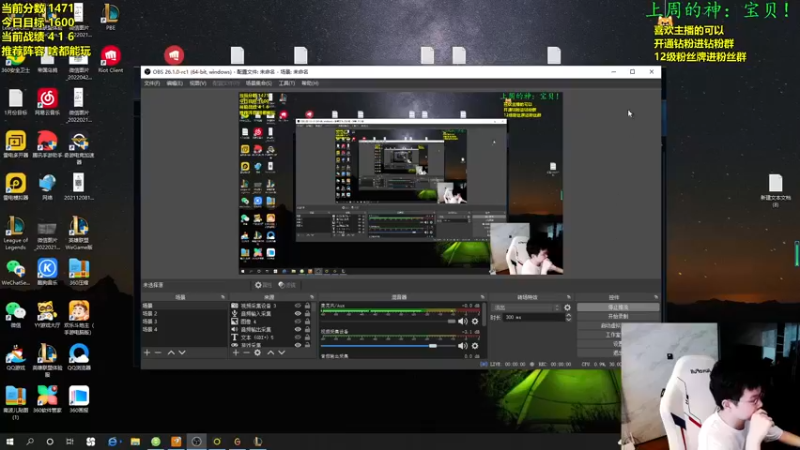Open NetEase Cloud Music desktop icon
Viewport: 800px width, 450px height.
pyautogui.click(x=47, y=102)
